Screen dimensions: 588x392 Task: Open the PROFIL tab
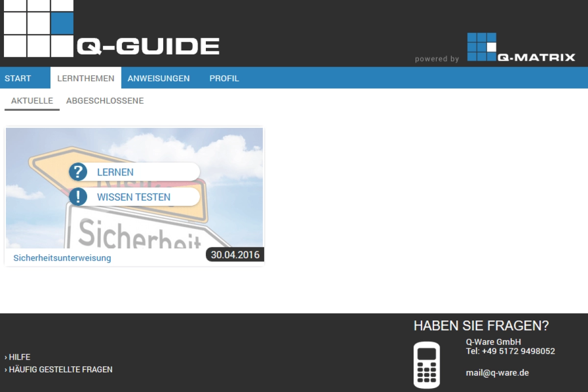(224, 78)
